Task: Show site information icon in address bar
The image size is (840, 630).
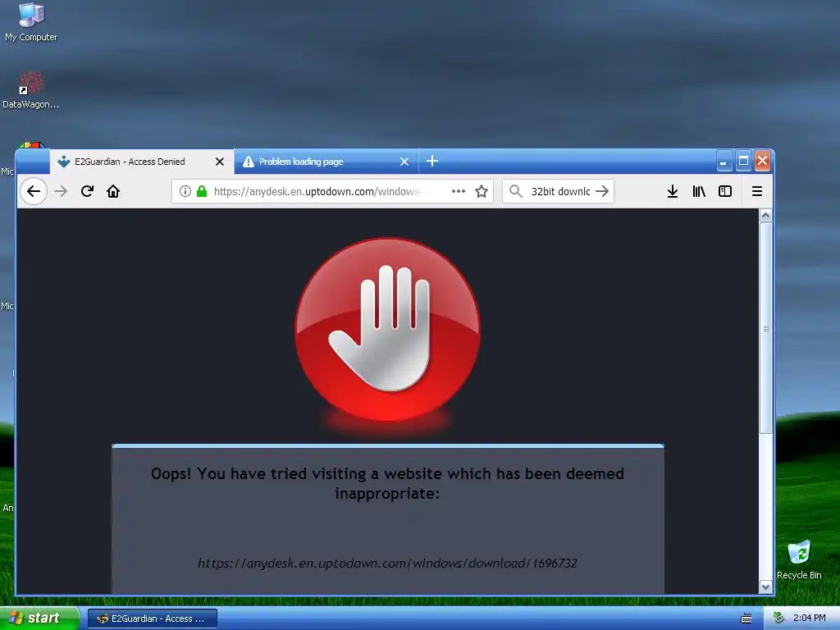Action: point(185,191)
